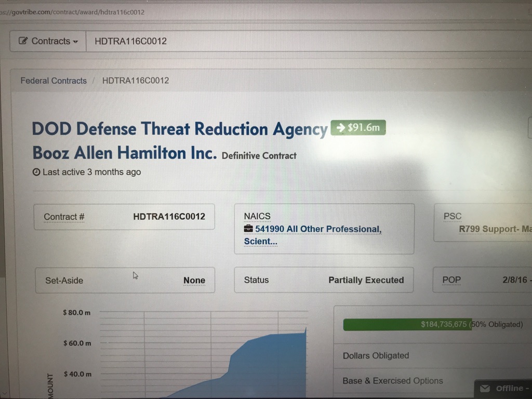The image size is (532, 399).
Task: Click the NAICS label
Action: point(257,216)
